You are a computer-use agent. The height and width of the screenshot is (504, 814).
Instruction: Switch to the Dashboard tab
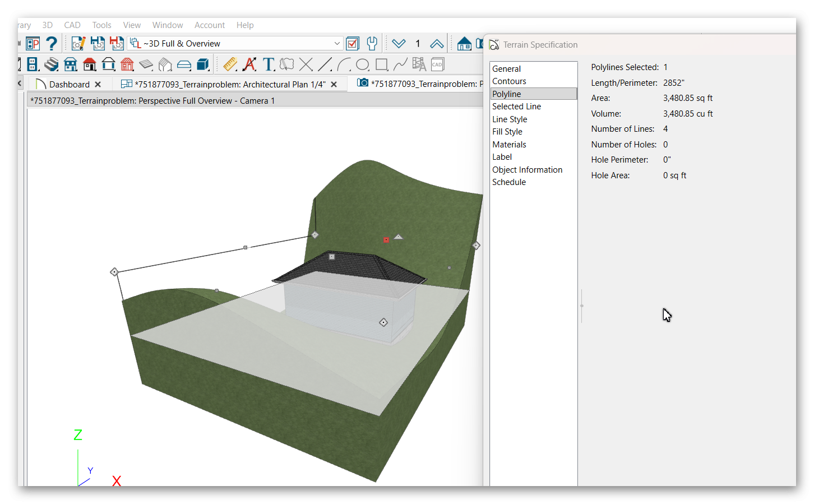[69, 84]
